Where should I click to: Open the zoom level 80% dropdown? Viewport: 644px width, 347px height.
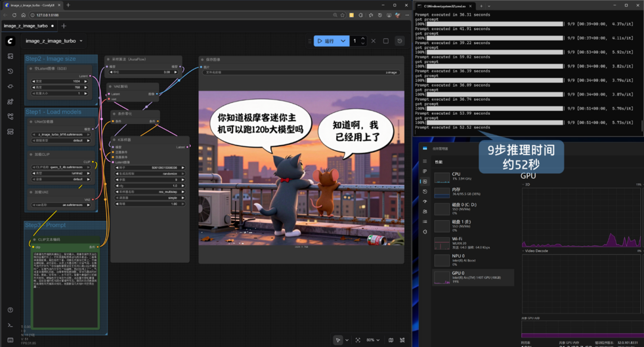coord(373,340)
